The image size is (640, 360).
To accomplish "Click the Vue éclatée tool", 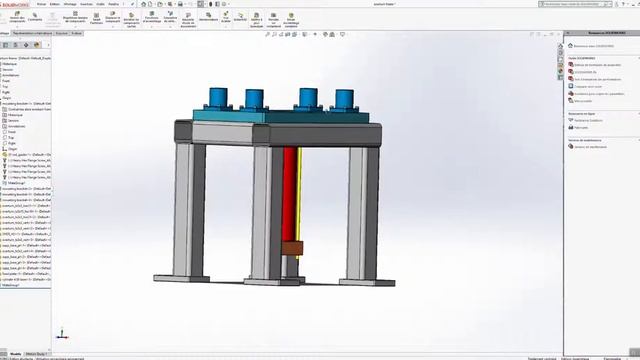I will tap(226, 17).
